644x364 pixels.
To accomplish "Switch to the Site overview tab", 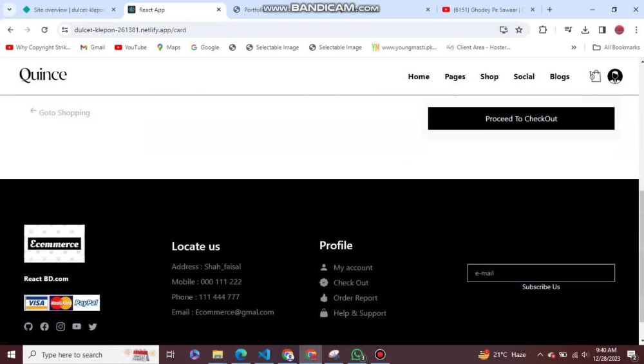I will (x=70, y=10).
